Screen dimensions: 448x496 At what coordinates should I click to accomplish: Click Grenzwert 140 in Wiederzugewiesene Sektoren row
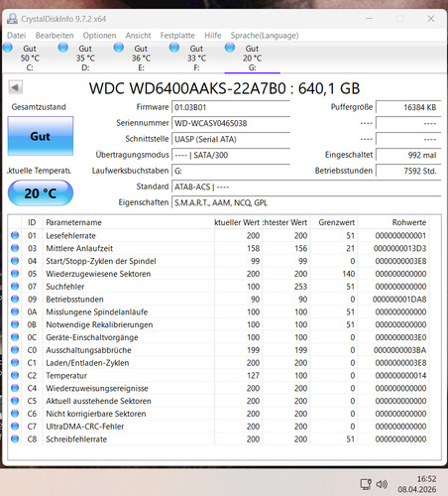348,274
